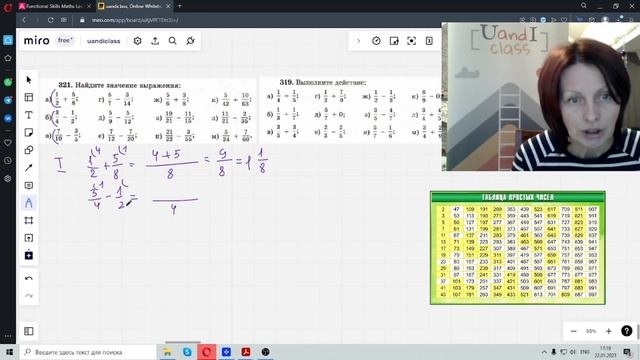
Task: Open WhatsApp in Opera sidebar
Action: (x=8, y=82)
